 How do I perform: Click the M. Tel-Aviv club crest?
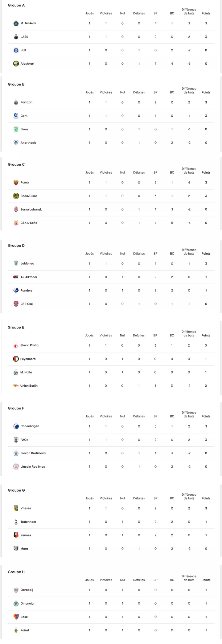[x=16, y=23]
